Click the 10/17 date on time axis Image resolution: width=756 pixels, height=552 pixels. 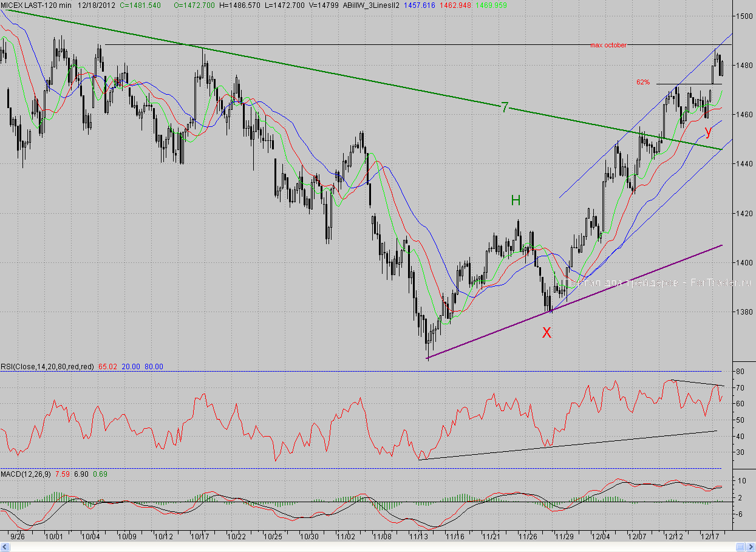(x=200, y=537)
